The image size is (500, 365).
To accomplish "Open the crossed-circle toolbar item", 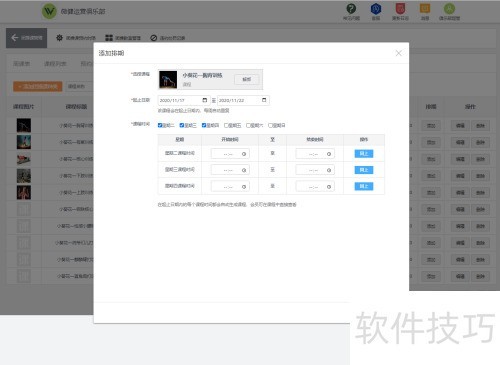I will (168, 38).
